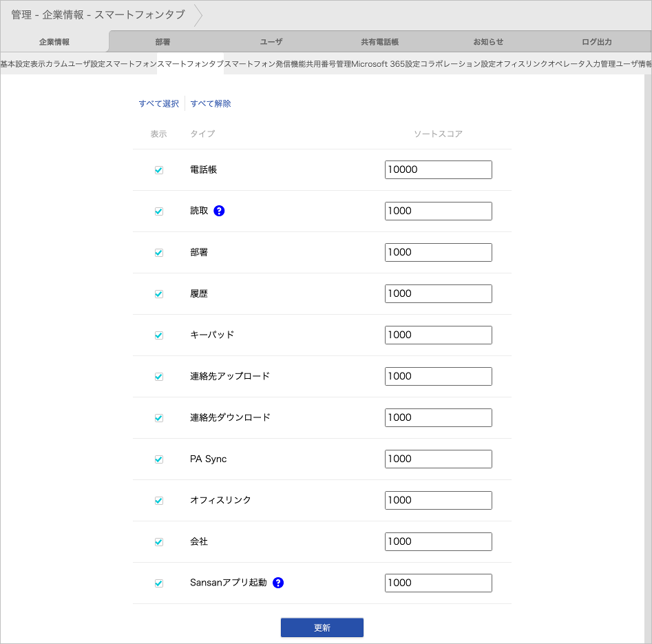Go to the 共有電話帳 tab
Image resolution: width=652 pixels, height=644 pixels.
pyautogui.click(x=379, y=42)
